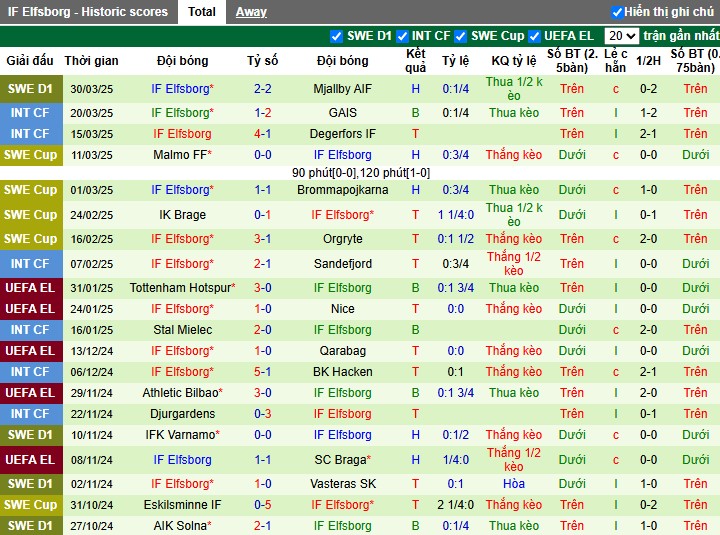This screenshot has height=535, width=720.
Task: Open the Tottenham Hotspur team link
Action: (x=182, y=288)
